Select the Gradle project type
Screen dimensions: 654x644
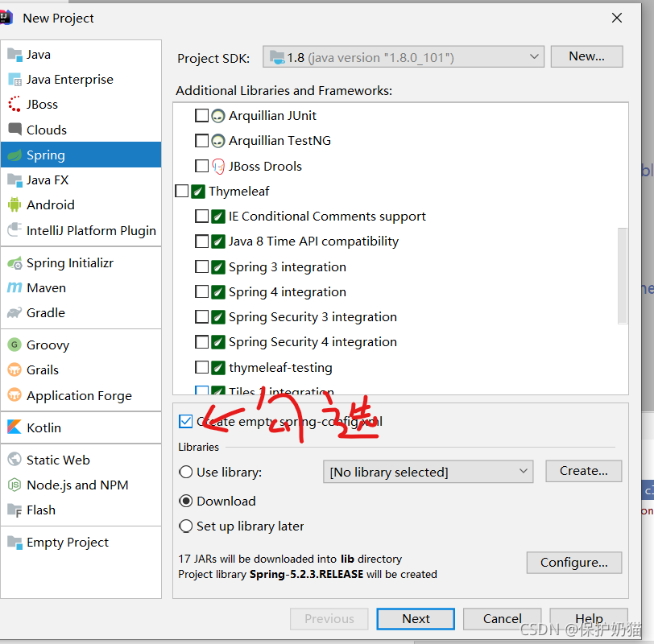pyautogui.click(x=81, y=312)
